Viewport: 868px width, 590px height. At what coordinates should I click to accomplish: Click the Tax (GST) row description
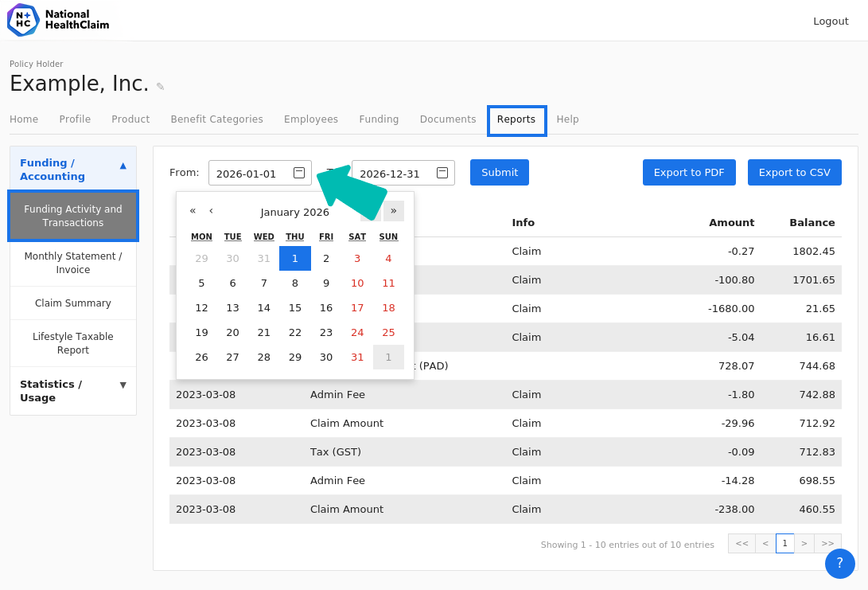click(336, 451)
